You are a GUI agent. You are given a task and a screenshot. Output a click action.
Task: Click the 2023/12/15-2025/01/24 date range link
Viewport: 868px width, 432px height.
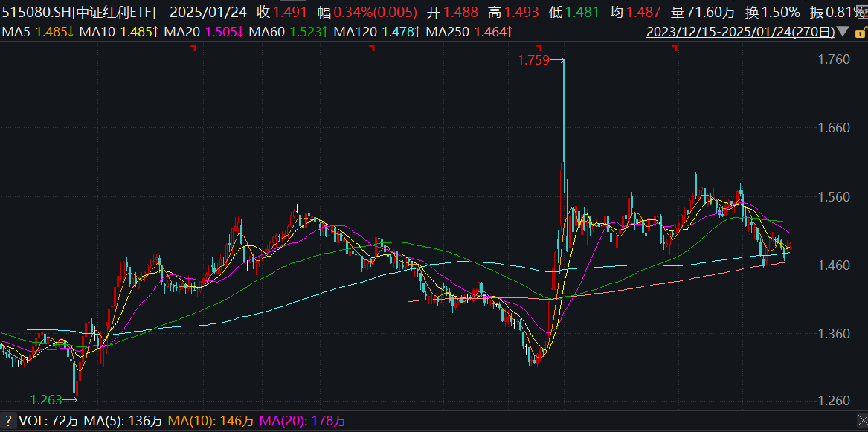[x=739, y=32]
